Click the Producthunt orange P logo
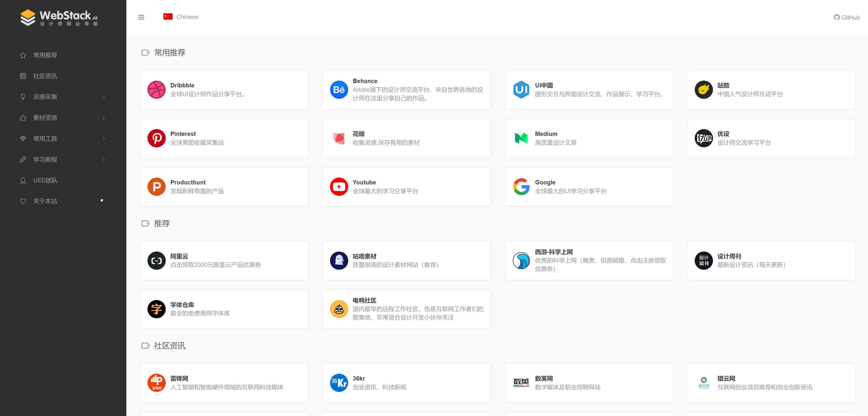868x416 pixels. point(156,187)
